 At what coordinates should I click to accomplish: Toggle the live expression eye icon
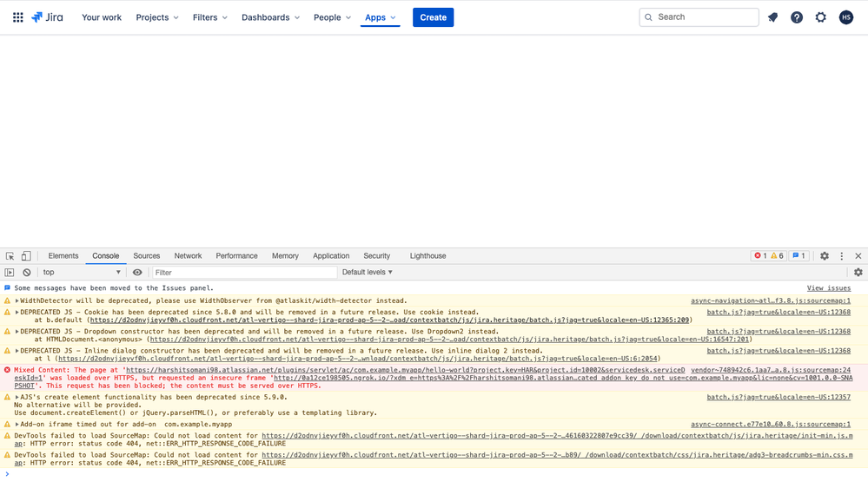click(137, 272)
